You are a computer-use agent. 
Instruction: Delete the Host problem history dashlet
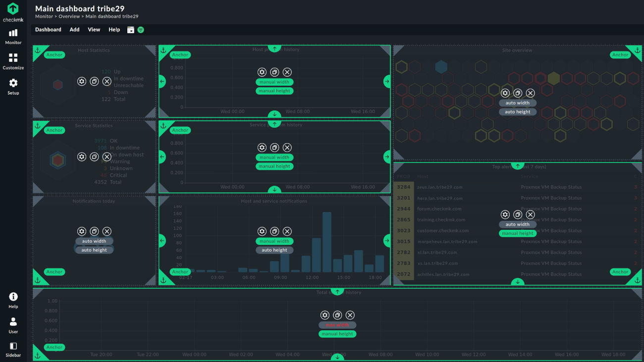click(287, 72)
